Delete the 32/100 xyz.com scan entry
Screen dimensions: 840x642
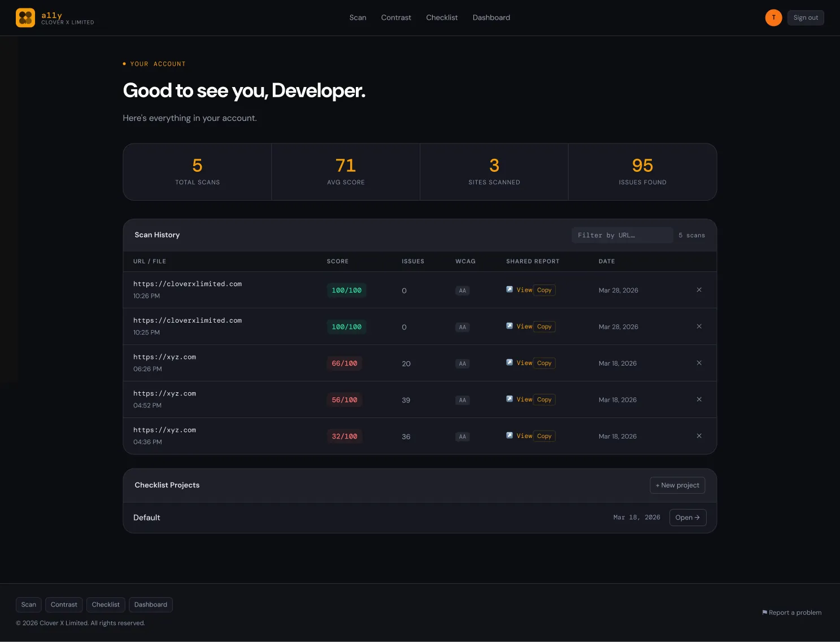[x=699, y=436]
